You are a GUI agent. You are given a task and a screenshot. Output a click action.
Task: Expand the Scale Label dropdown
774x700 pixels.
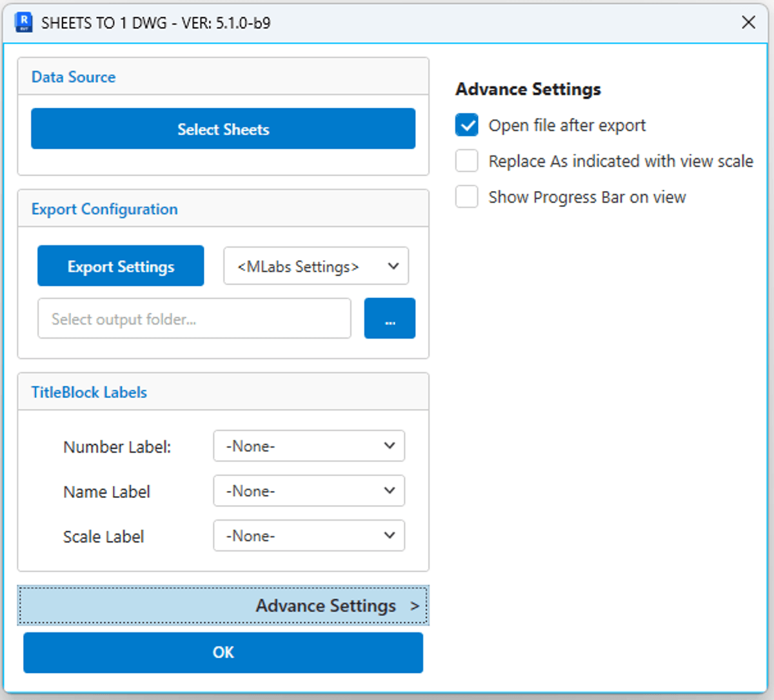309,535
